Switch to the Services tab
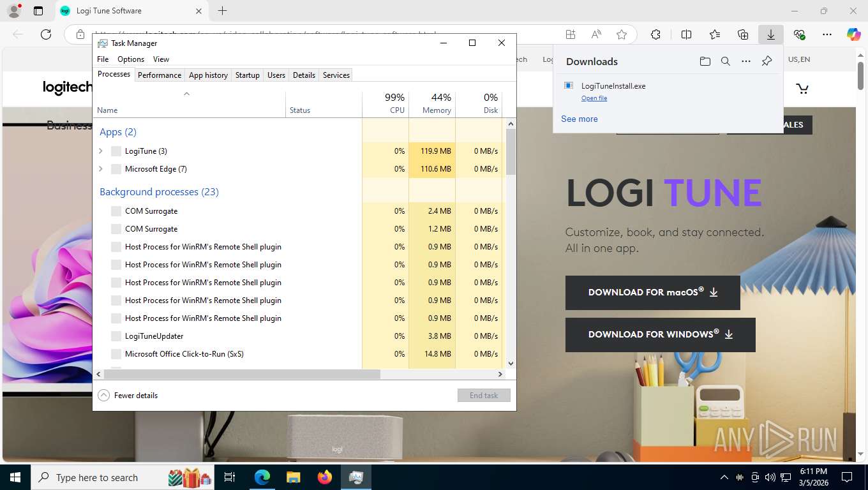Image resolution: width=868 pixels, height=490 pixels. click(x=336, y=75)
